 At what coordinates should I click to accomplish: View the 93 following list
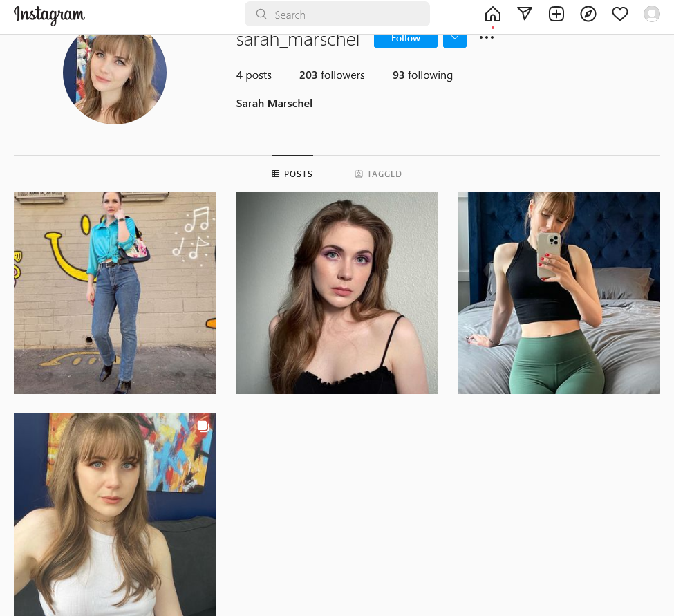click(422, 75)
